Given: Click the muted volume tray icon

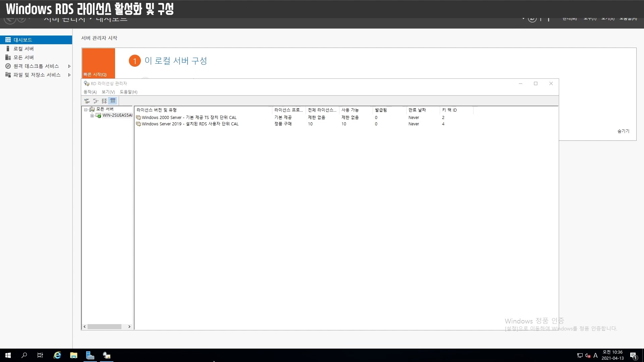Looking at the screenshot, I should coord(588,356).
